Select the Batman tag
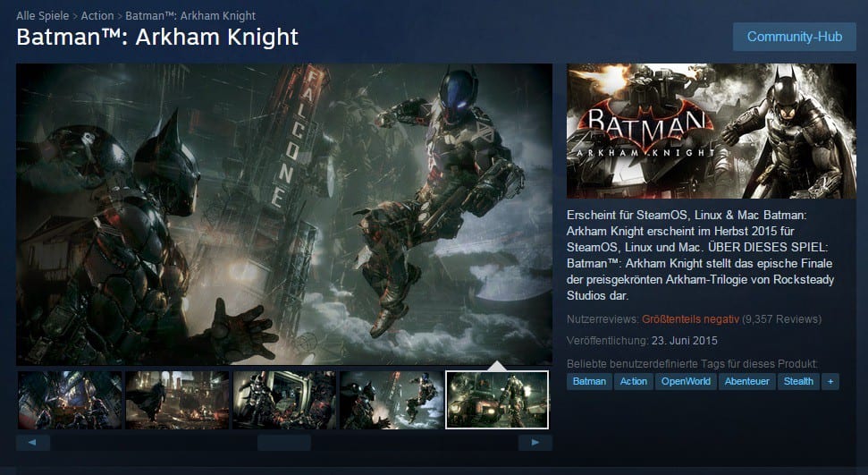 pyautogui.click(x=588, y=381)
